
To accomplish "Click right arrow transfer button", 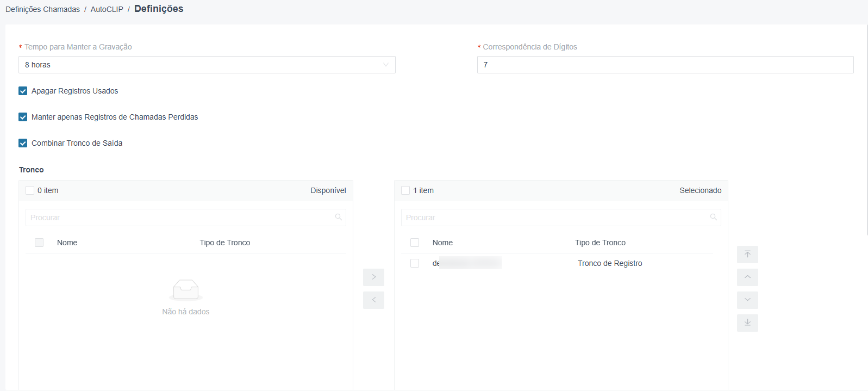I will 373,277.
